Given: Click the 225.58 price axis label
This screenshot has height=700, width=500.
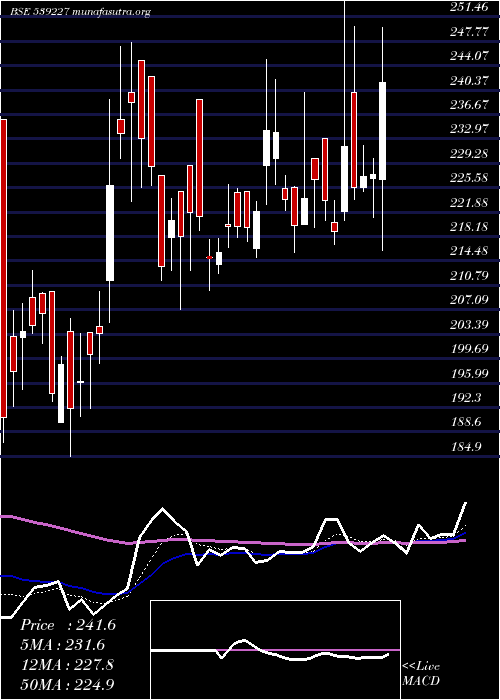Looking at the screenshot, I should coord(467,179).
